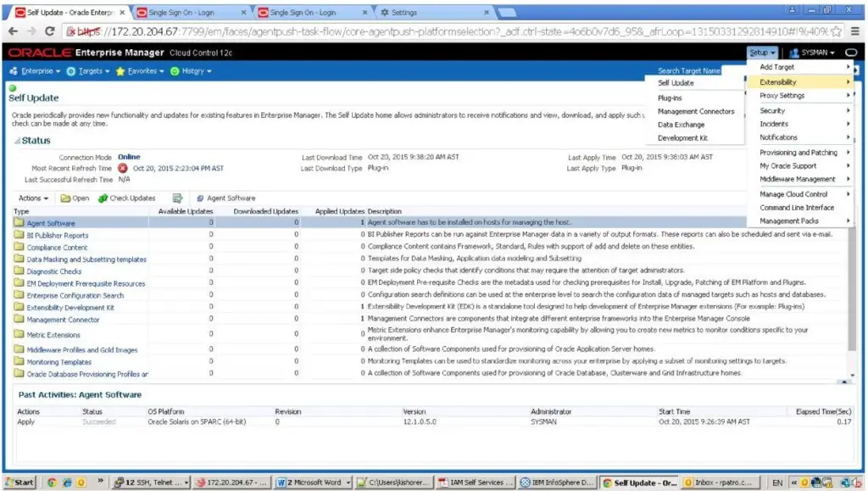The height and width of the screenshot is (491, 868).
Task: Click the Monitoring Templates link
Action: pyautogui.click(x=58, y=362)
